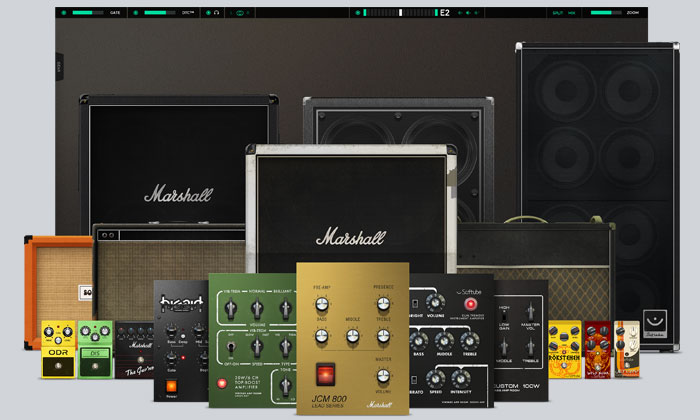This screenshot has height=420, width=700.
Task: Click the Master Vol control on Custom 100W
Action: (x=530, y=312)
